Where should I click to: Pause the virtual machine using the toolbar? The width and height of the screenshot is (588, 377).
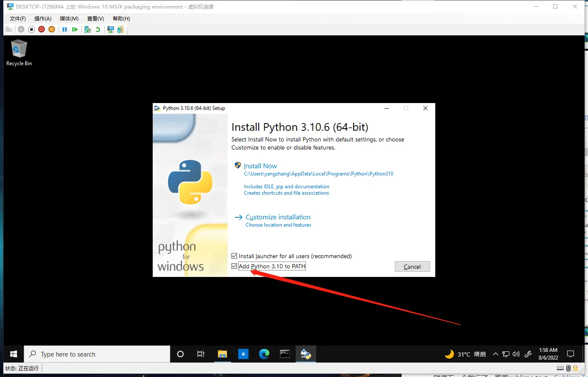pyautogui.click(x=65, y=29)
